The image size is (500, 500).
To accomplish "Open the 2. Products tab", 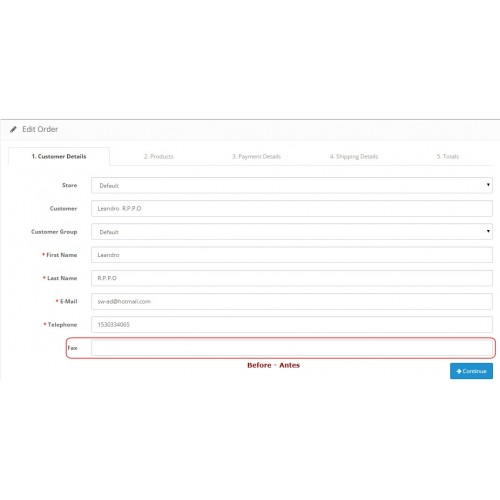I will coord(159,156).
